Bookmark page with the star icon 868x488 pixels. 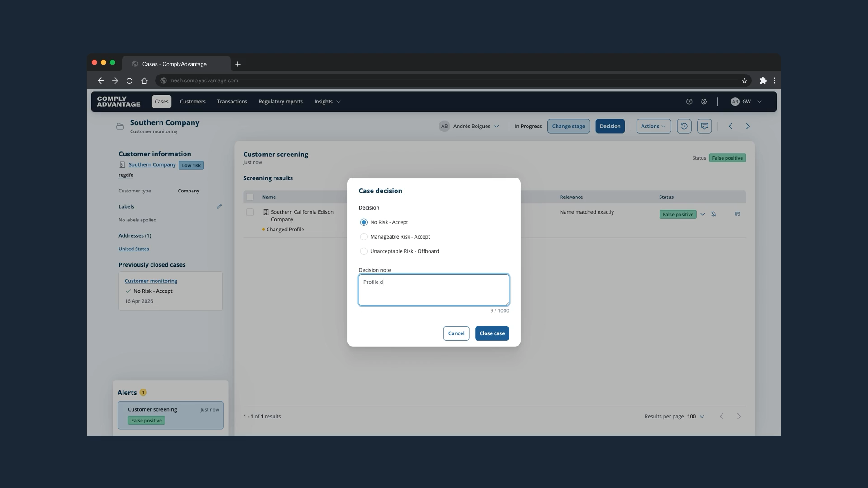click(x=744, y=80)
